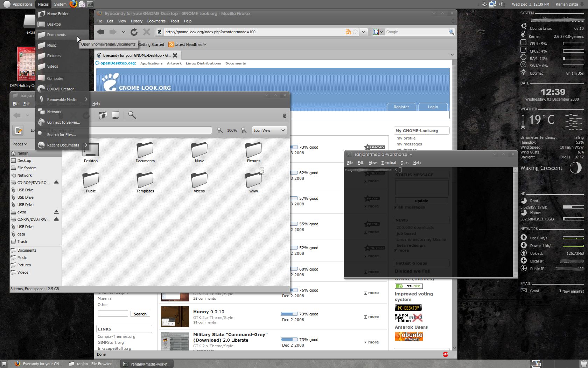588x368 pixels.
Task: Click magnifier icon in Google search box
Action: tap(451, 32)
